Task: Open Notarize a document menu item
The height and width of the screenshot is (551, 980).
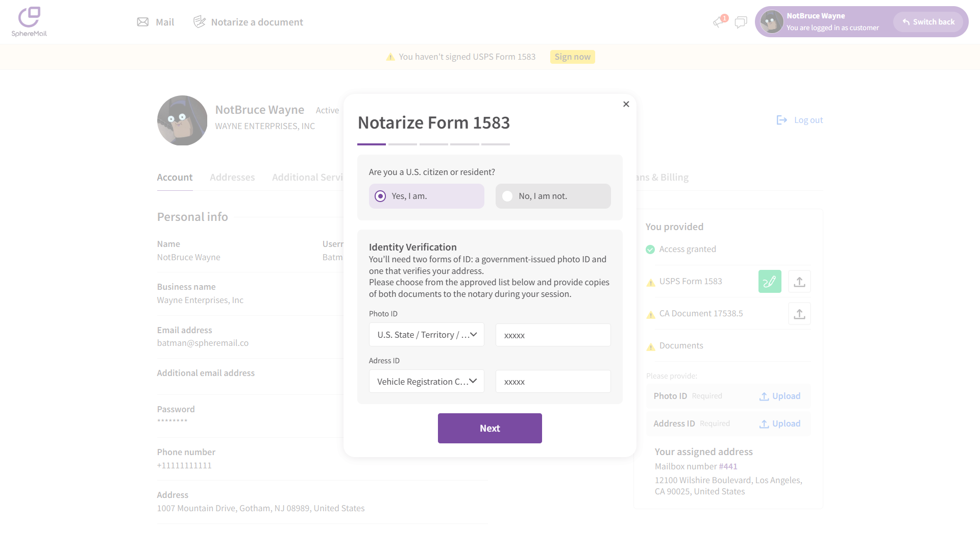Action: [x=248, y=22]
